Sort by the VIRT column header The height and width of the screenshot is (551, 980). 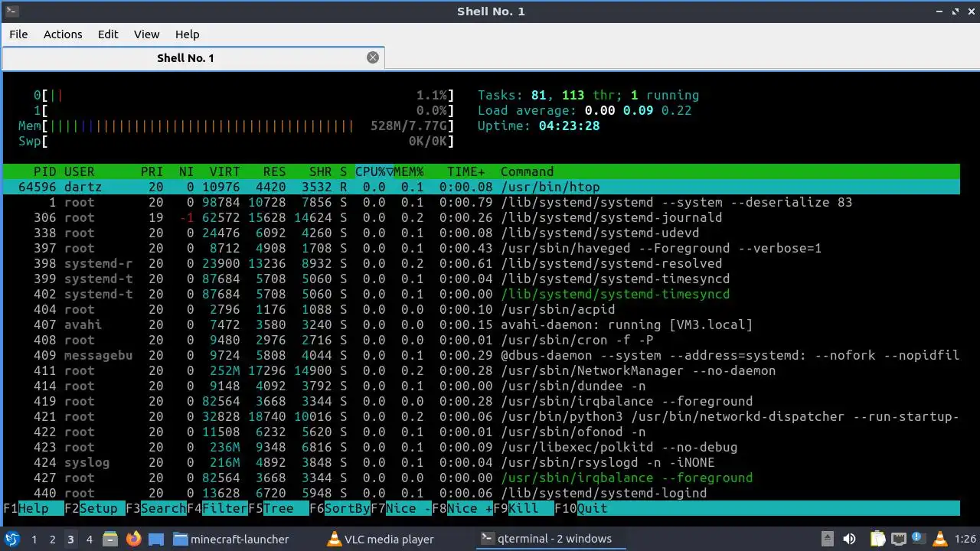[x=225, y=171]
